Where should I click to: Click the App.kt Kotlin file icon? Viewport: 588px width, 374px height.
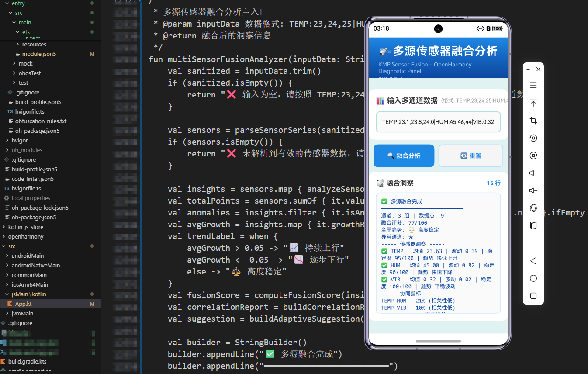(x=10, y=304)
